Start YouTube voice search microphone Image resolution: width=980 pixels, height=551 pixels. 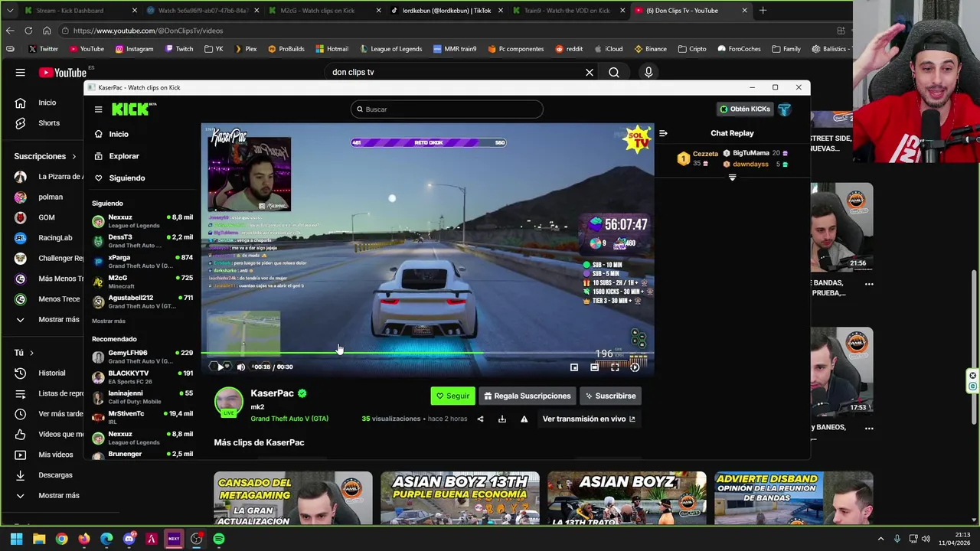(648, 72)
